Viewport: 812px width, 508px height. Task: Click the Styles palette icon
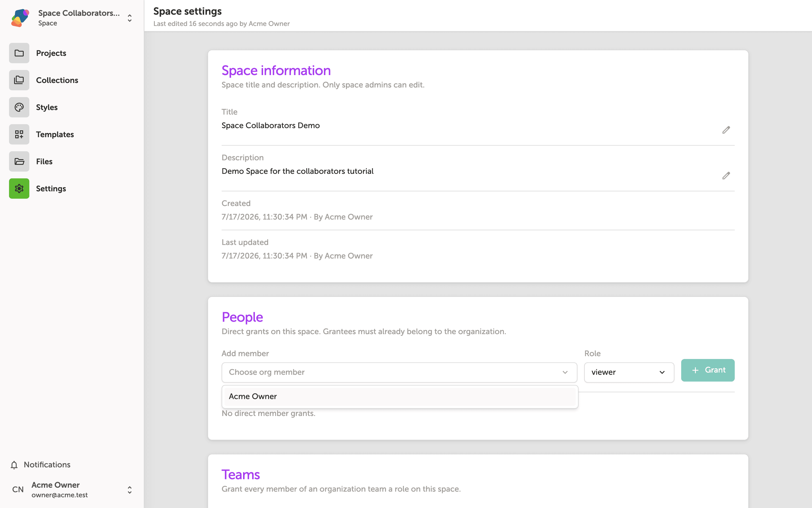(x=19, y=107)
